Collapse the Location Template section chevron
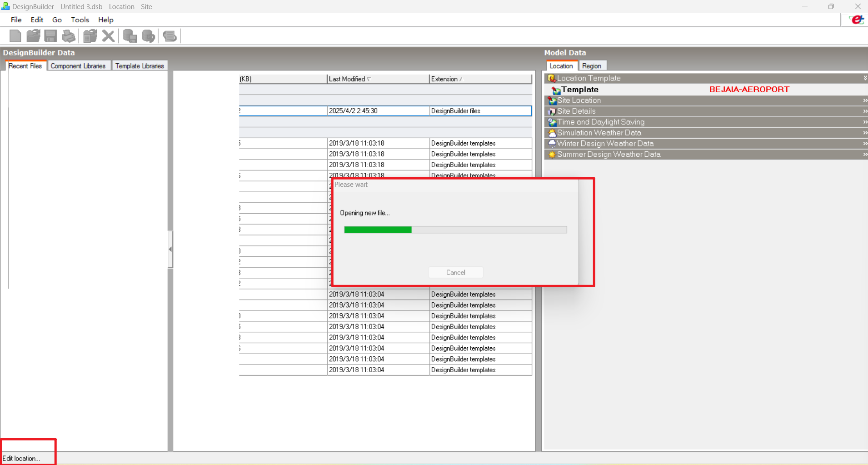 click(x=865, y=78)
